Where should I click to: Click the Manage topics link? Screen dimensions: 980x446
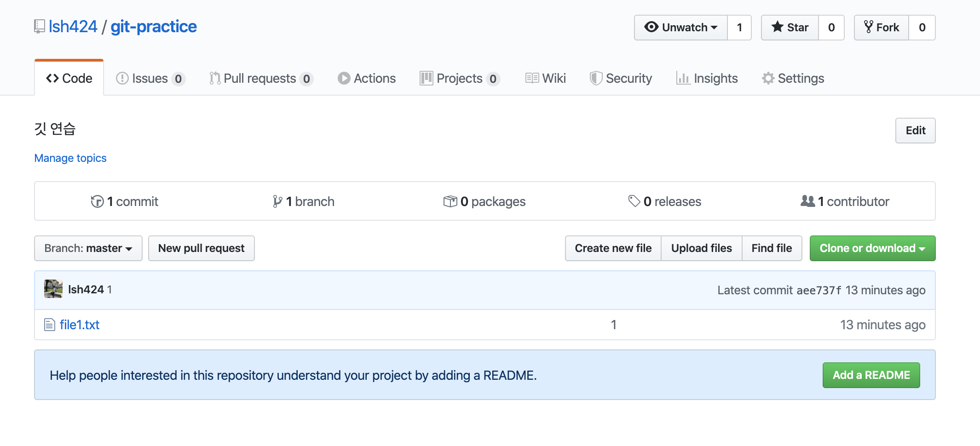pyautogui.click(x=70, y=158)
